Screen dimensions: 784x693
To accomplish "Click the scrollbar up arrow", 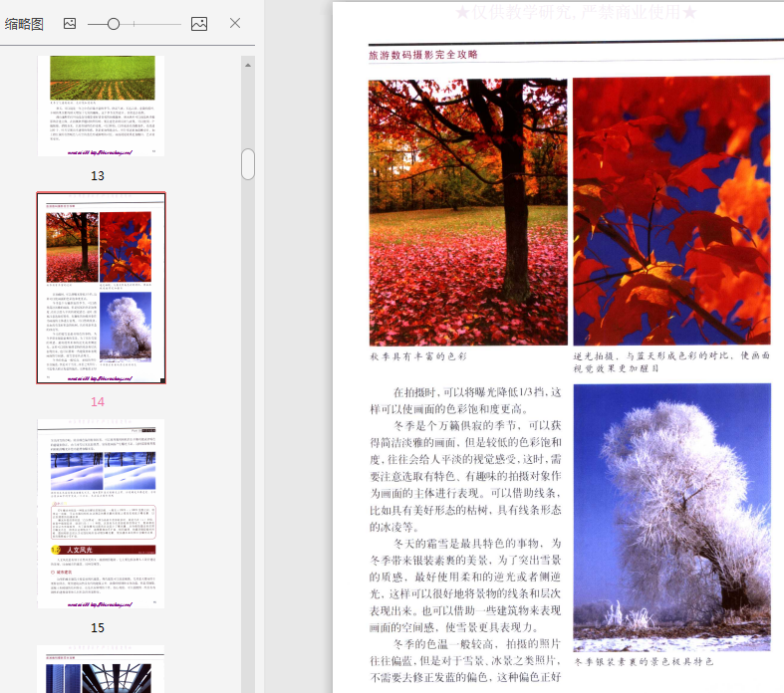I will [248, 65].
